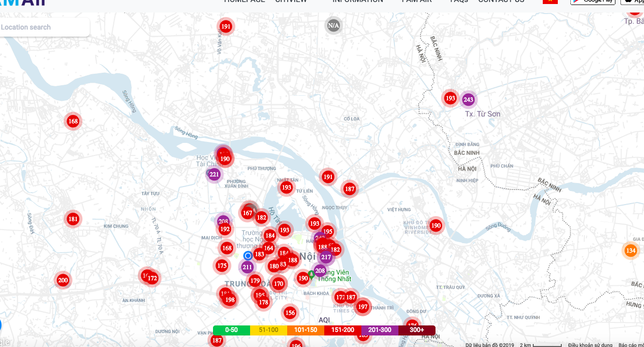Select the 183 AQI marker
This screenshot has height=347, width=644.
pyautogui.click(x=259, y=254)
